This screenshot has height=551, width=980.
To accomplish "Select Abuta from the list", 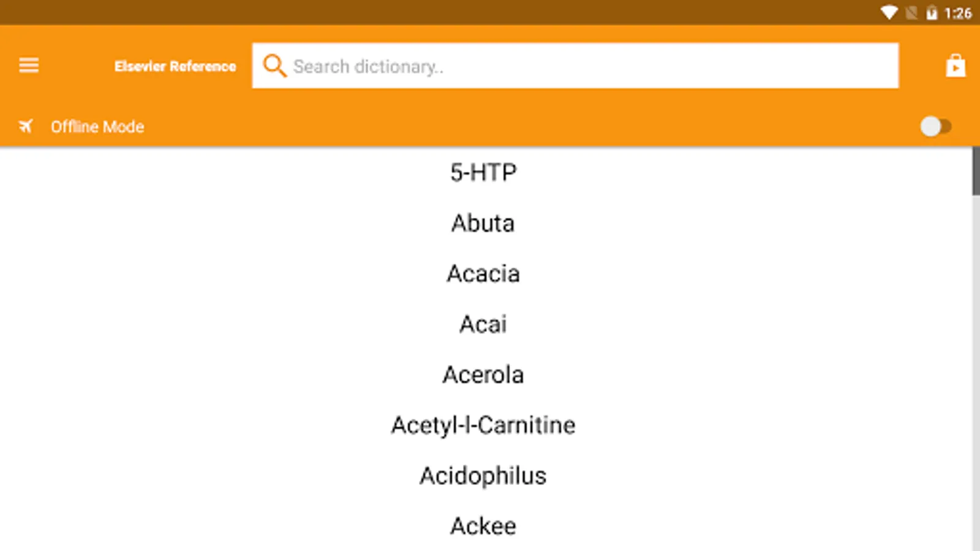I will click(x=483, y=223).
